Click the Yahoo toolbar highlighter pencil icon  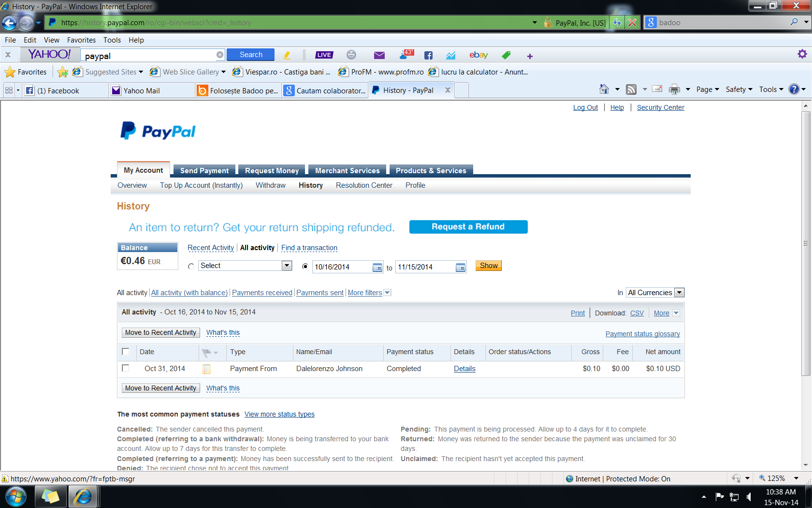[x=287, y=55]
